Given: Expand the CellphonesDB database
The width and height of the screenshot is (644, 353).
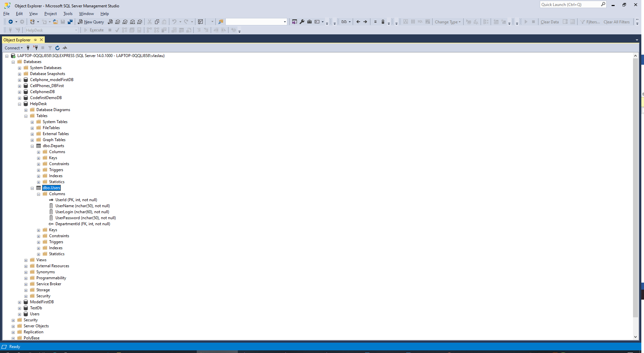Looking at the screenshot, I should point(19,92).
